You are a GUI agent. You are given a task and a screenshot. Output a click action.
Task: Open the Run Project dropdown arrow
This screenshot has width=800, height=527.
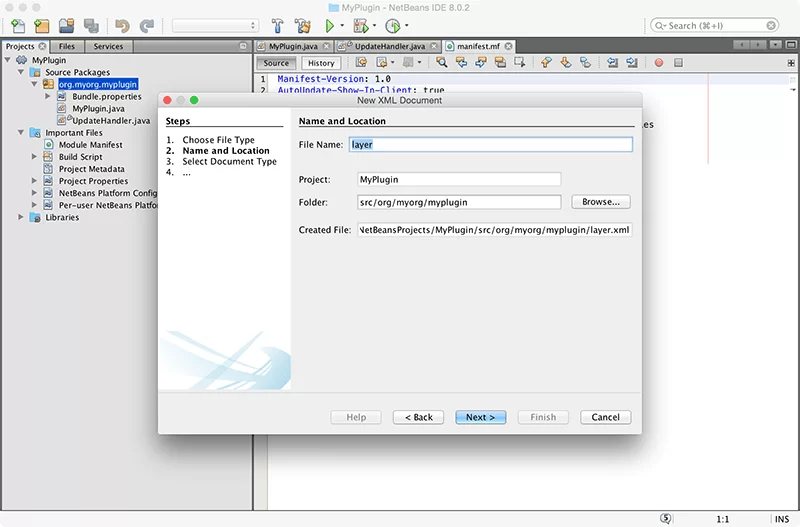click(x=342, y=26)
